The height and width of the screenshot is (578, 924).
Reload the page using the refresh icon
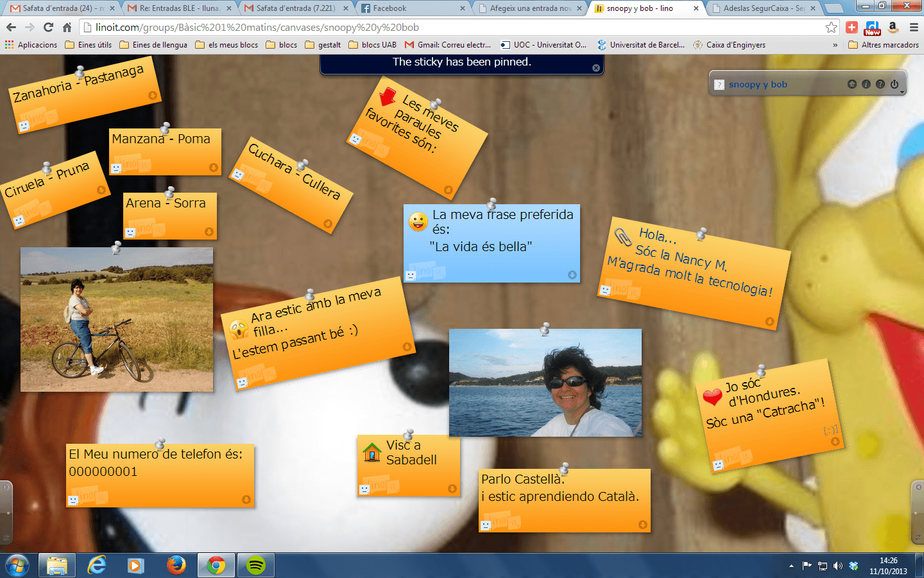(48, 28)
